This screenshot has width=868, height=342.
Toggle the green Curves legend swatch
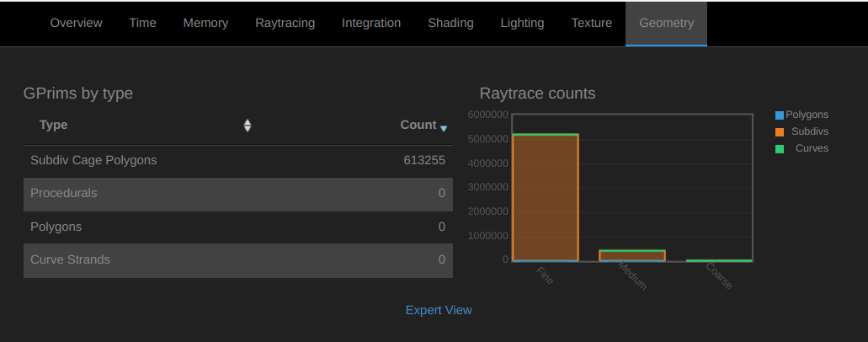[x=780, y=148]
